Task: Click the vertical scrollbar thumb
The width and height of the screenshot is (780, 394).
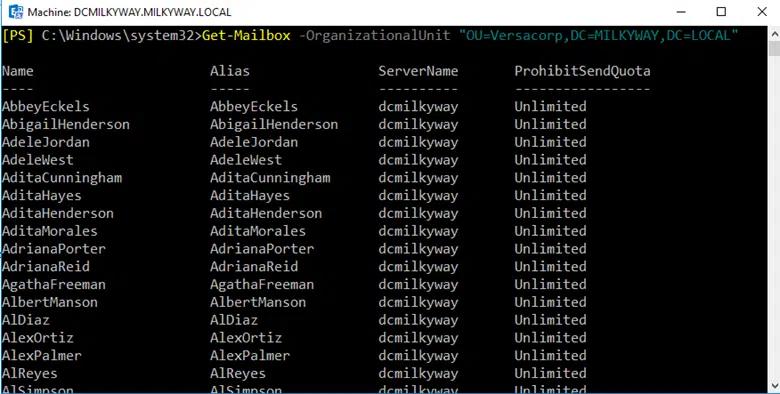Action: (775, 49)
